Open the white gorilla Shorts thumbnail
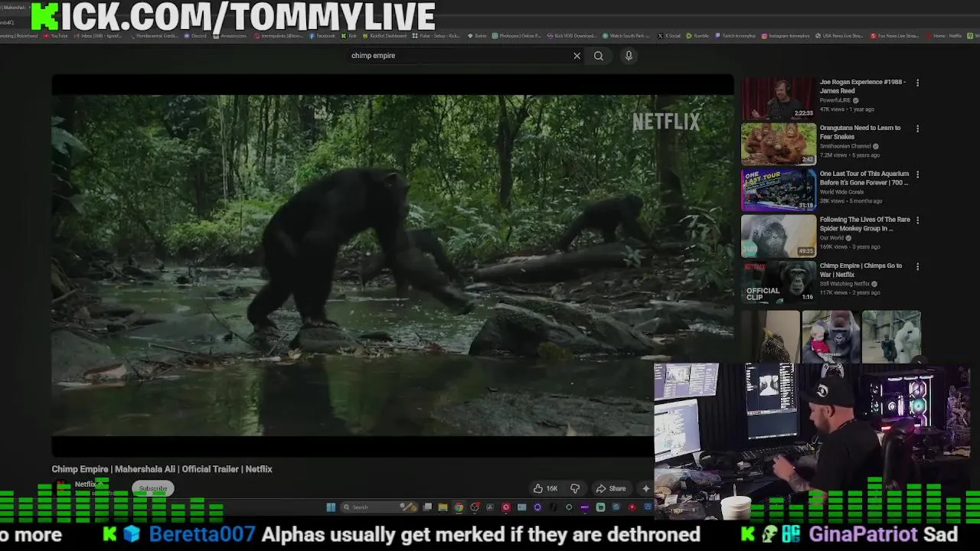The width and height of the screenshot is (980, 551). [891, 337]
